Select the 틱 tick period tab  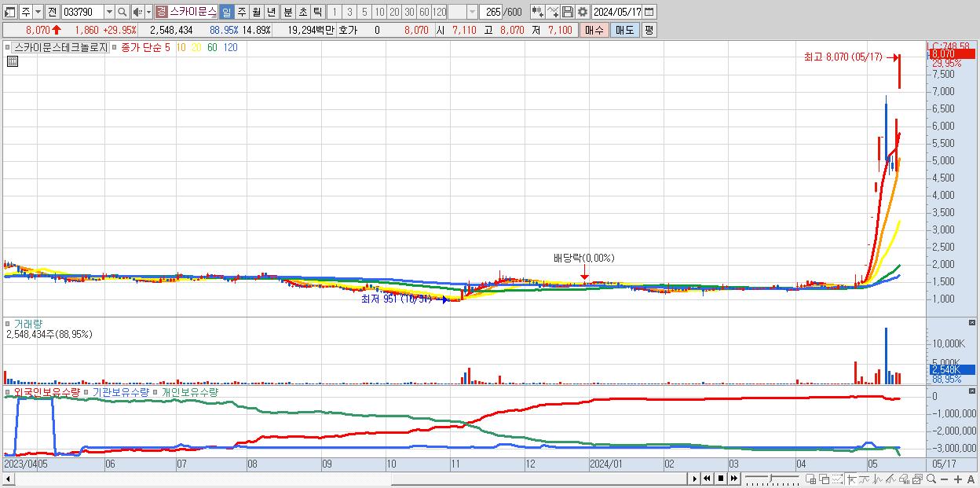pyautogui.click(x=316, y=12)
